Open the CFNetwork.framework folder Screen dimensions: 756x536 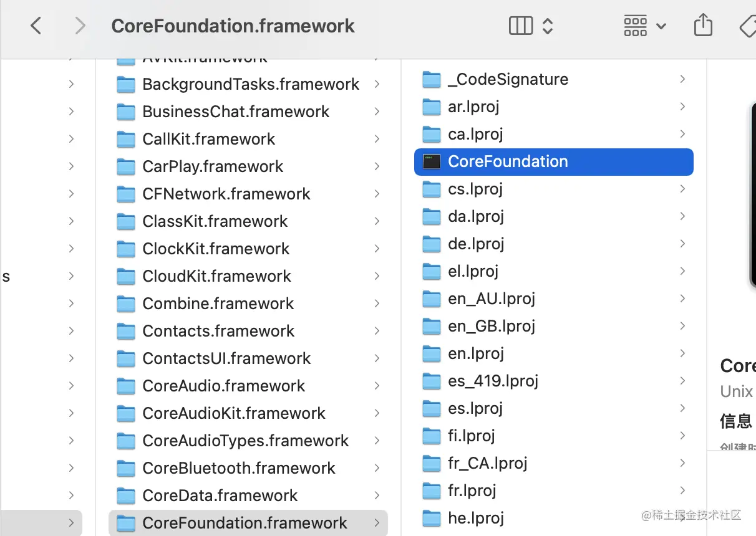pos(226,194)
